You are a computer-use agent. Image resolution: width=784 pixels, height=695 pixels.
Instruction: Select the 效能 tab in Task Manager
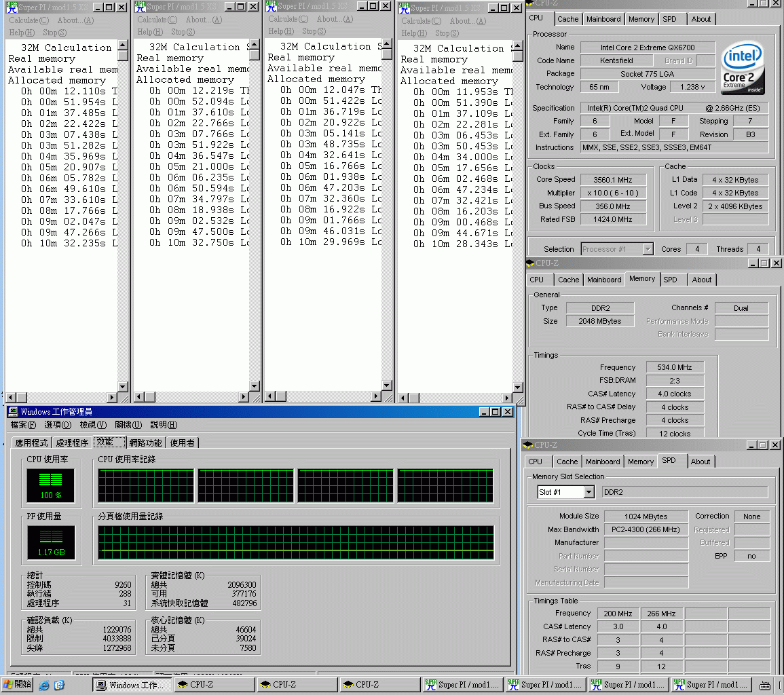109,441
